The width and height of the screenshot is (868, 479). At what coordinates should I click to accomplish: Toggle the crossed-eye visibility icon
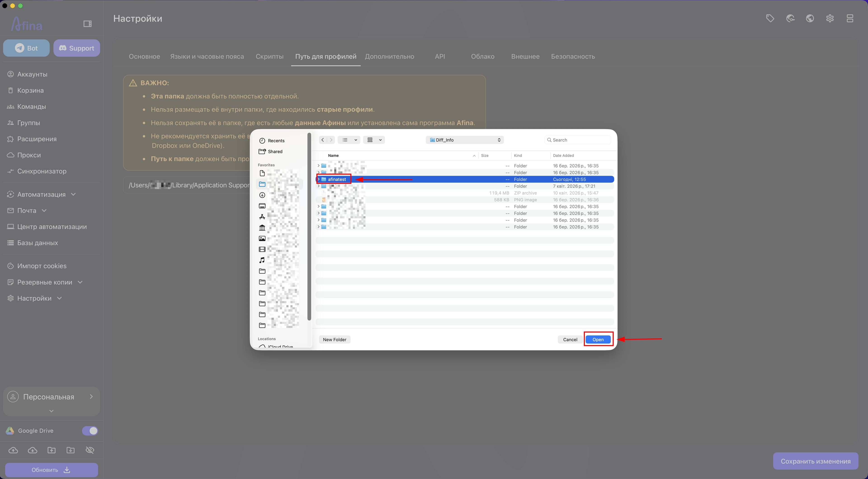click(x=90, y=450)
